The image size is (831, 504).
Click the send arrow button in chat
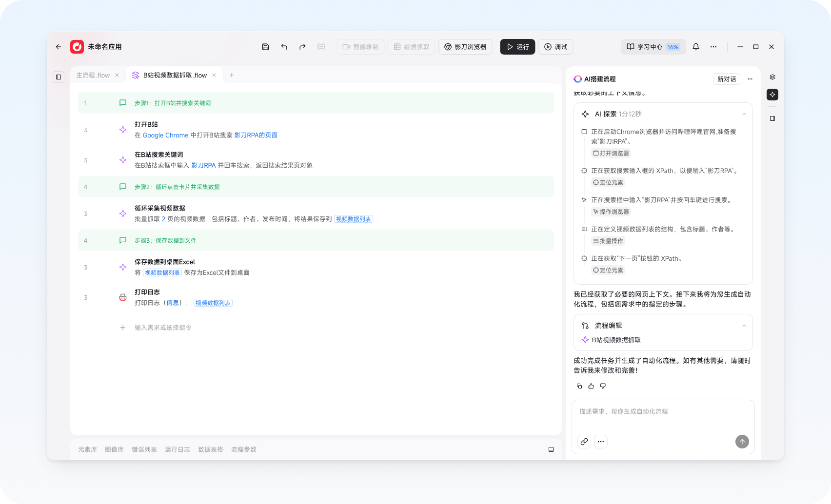742,442
